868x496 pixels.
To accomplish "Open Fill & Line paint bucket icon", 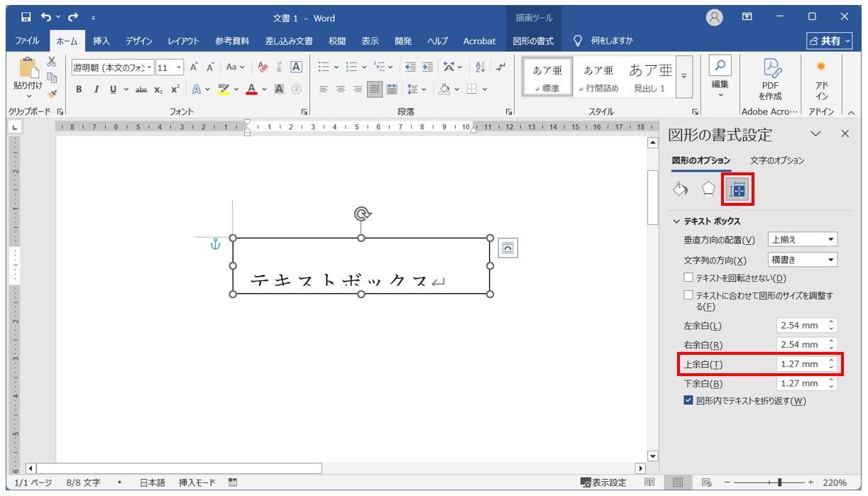I will (680, 189).
